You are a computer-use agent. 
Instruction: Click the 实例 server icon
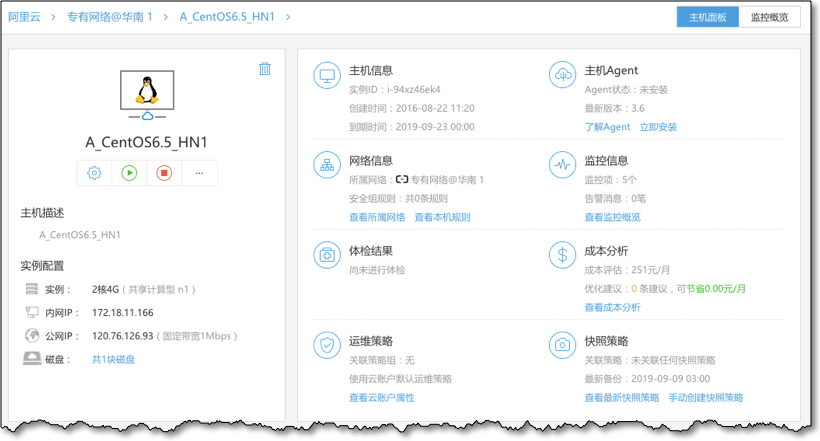pos(32,289)
